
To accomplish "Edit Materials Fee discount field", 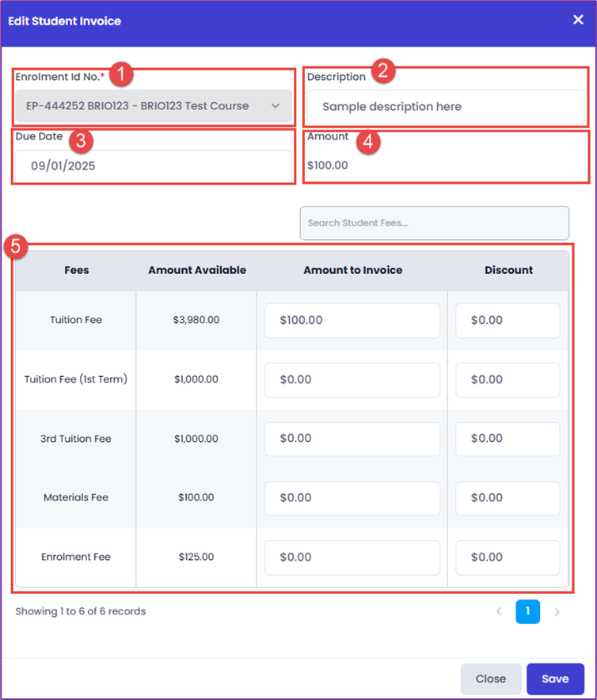I will point(508,498).
